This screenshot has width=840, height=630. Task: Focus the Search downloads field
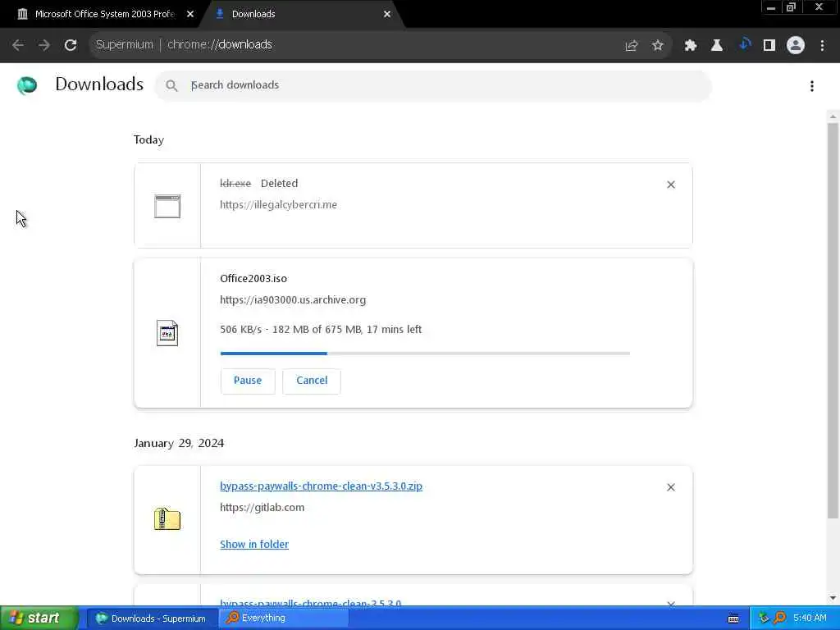point(433,85)
